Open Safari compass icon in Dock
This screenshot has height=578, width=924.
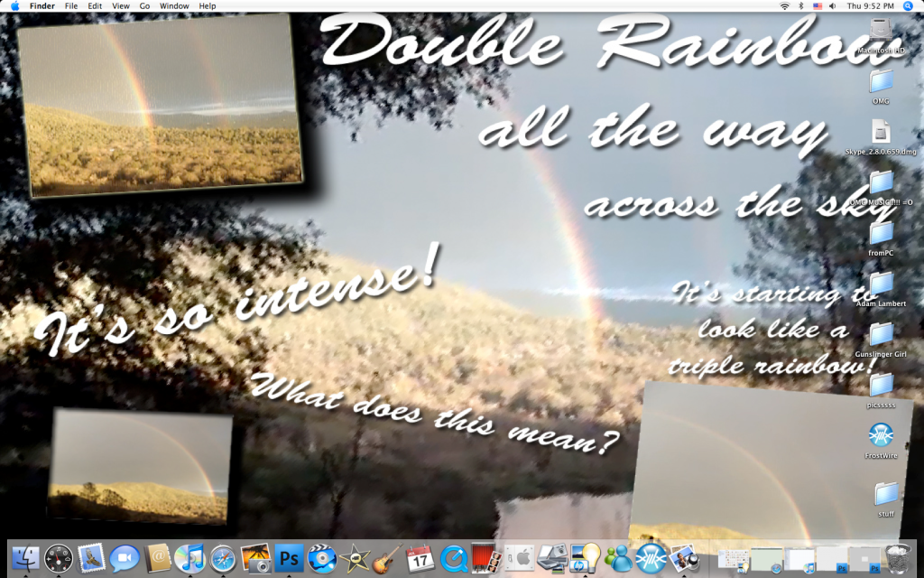(224, 557)
